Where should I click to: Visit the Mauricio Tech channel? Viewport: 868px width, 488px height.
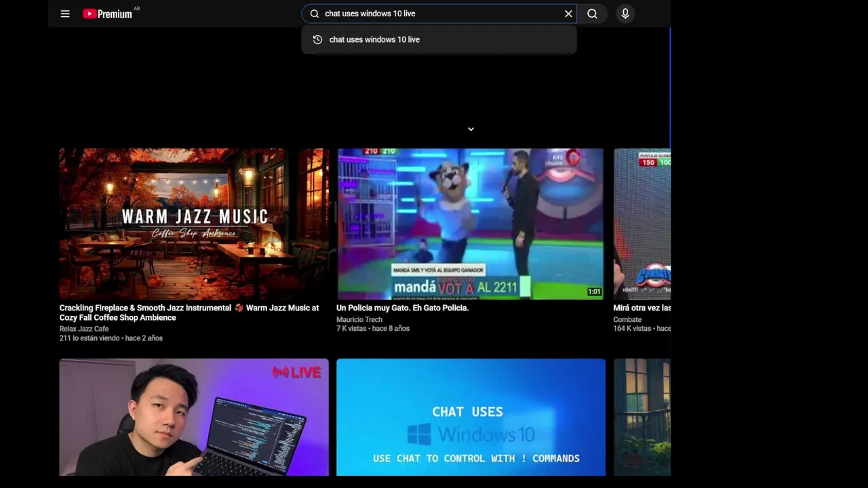[x=359, y=319]
